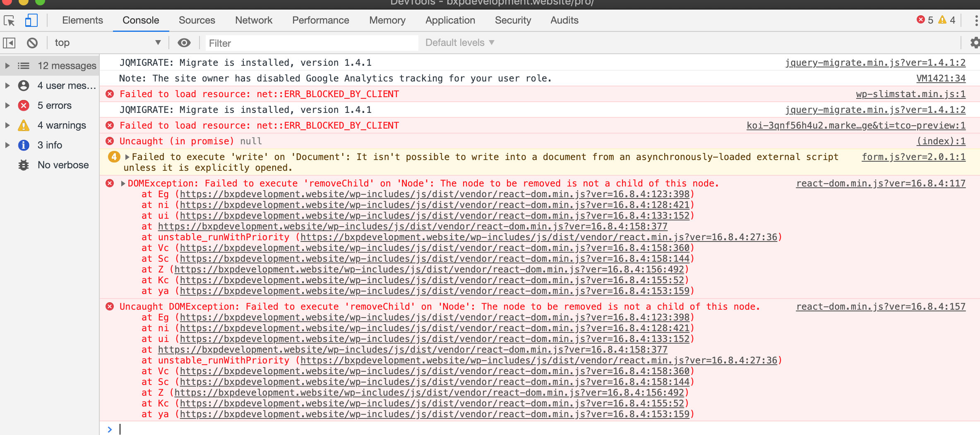Click the console Filter input field

tap(311, 43)
